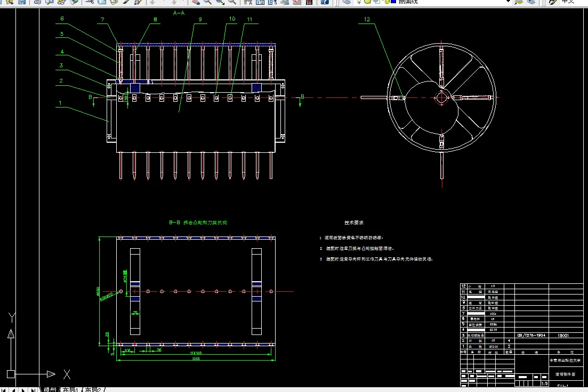Click the next-tab navigation arrow

click(x=23, y=390)
